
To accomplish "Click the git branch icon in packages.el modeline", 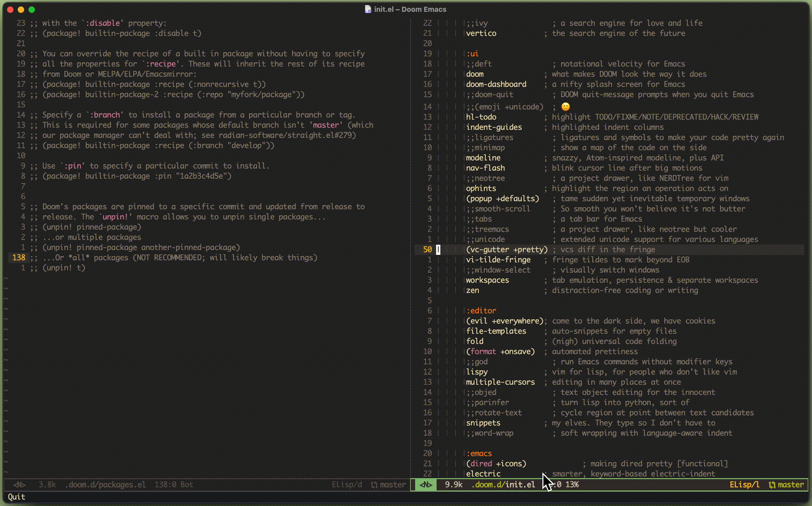I will coord(374,484).
